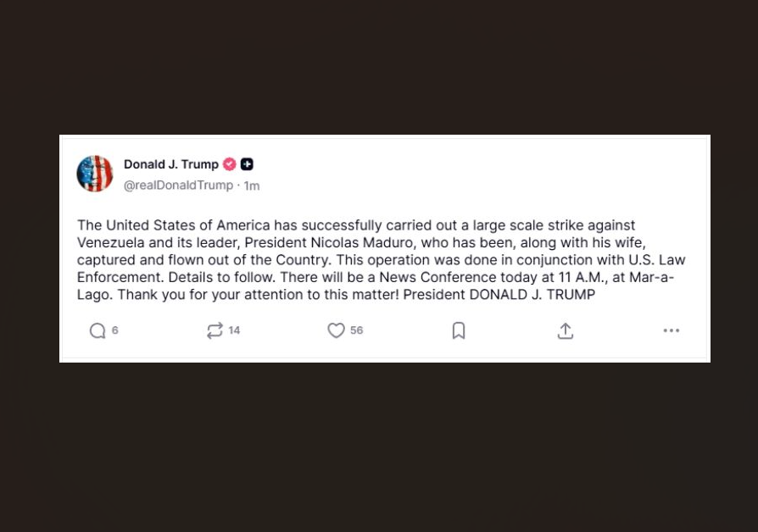Click the reply count number 6
The image size is (758, 532).
coord(115,330)
